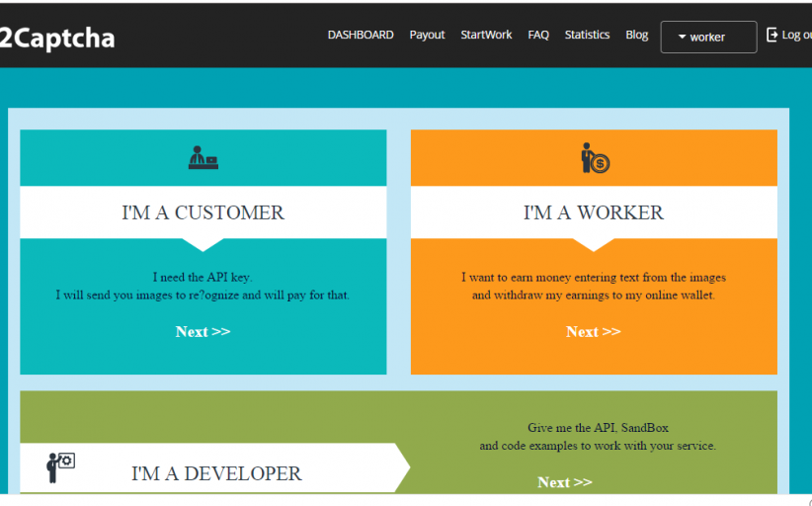
Task: Click the worker with coin icon
Action: tap(594, 158)
